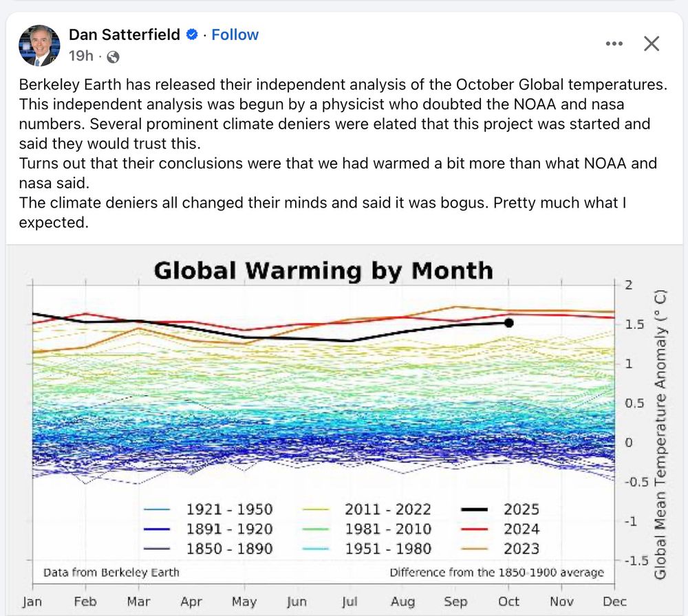Click the public audience globe icon
The image size is (688, 616).
(x=114, y=57)
